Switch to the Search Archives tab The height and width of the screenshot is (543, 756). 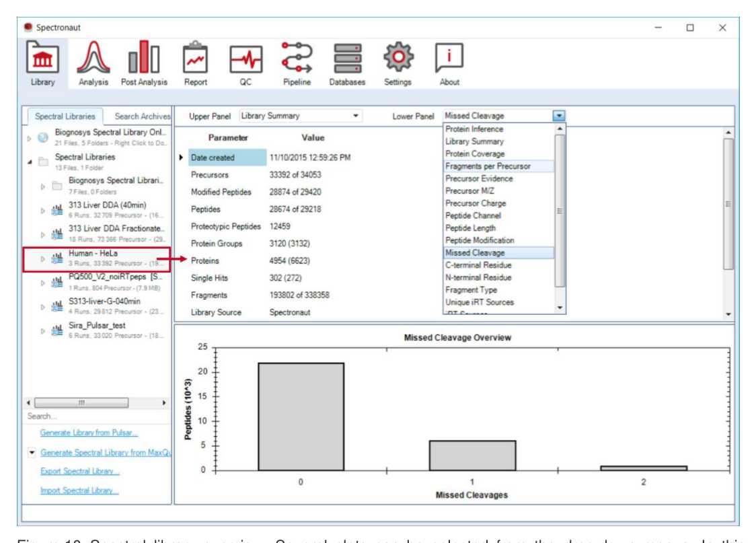point(142,116)
